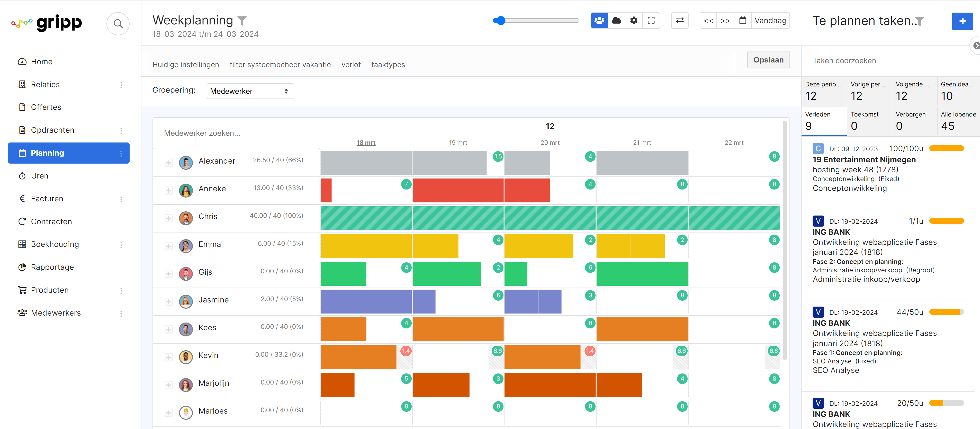Expand Chris's planning row
Viewport: 980px width, 429px height.
(168, 219)
